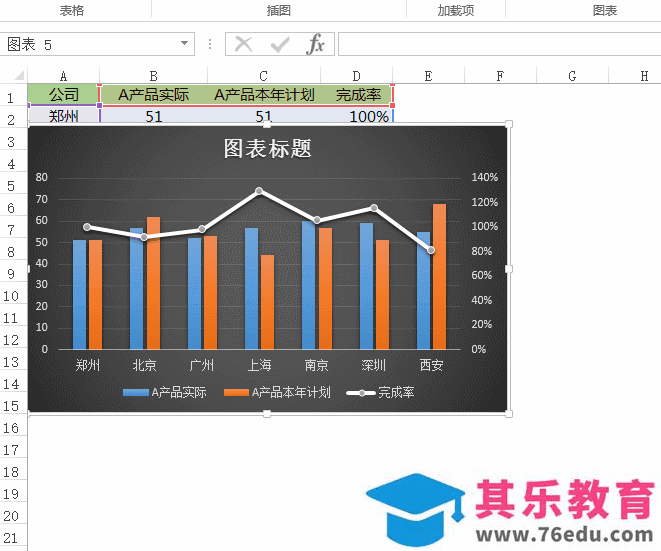This screenshot has width=661, height=551.
Task: Click the blue bar for 郑州
Action: tap(79, 294)
